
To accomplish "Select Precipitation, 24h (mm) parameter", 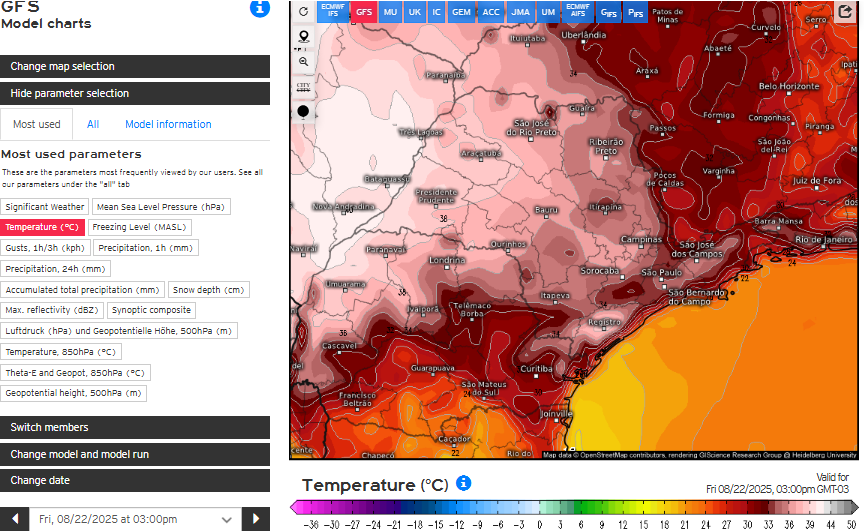I will click(56, 268).
